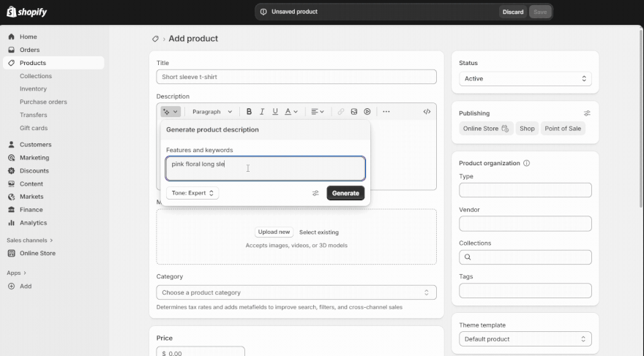Click Upload new media button
Screen dimensions: 644x356
274,232
